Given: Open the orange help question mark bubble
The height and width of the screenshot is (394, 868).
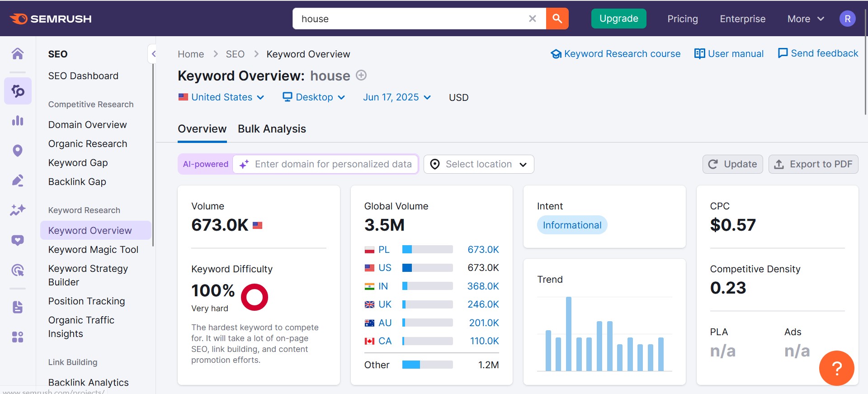Looking at the screenshot, I should (x=836, y=368).
